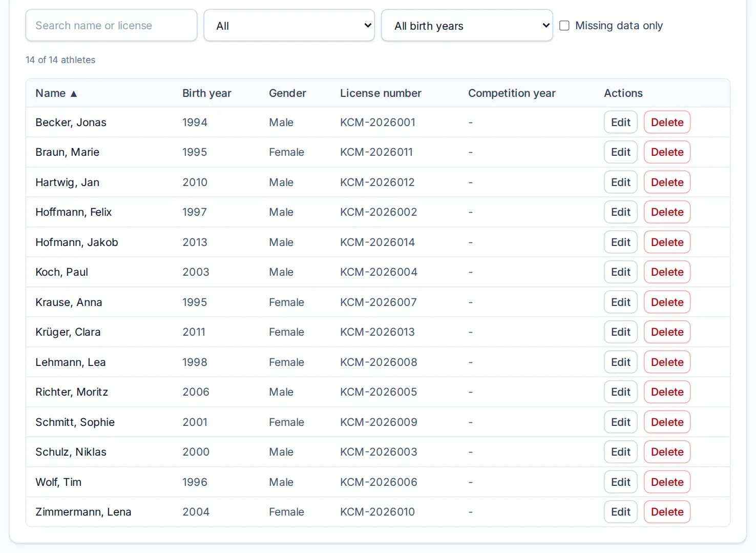Screen dimensions: 756x553
Task: Delete Hofmann, Jakob athlete
Action: 667,242
